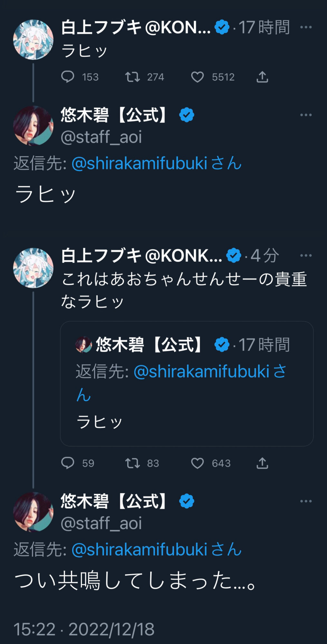View Shirakami Fubuki's avatar on top tweet
The height and width of the screenshot is (644, 327).
pyautogui.click(x=33, y=40)
